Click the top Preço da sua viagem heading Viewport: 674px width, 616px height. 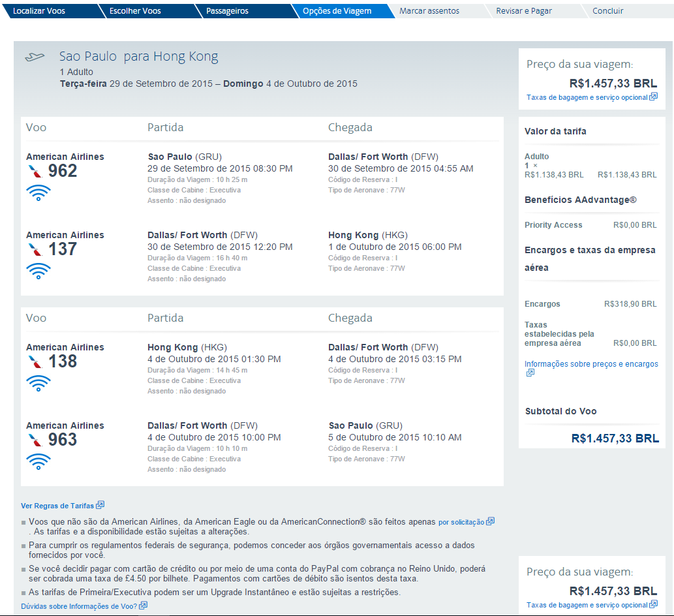point(579,64)
